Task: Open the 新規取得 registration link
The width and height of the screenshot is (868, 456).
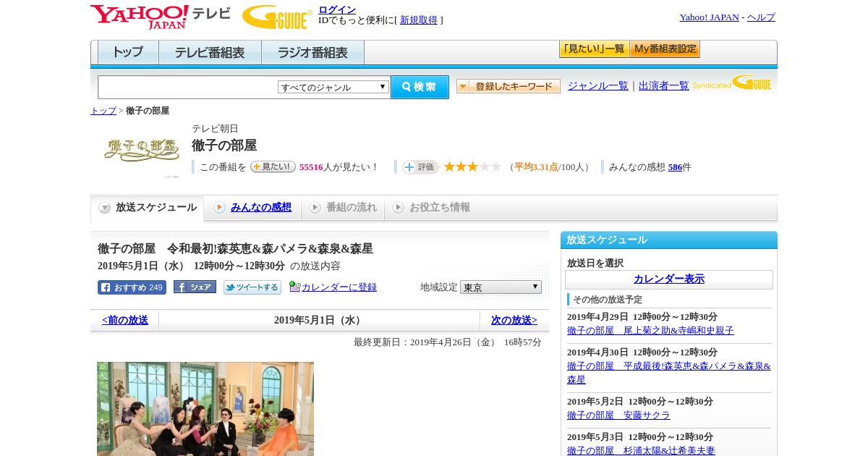Action: (419, 20)
